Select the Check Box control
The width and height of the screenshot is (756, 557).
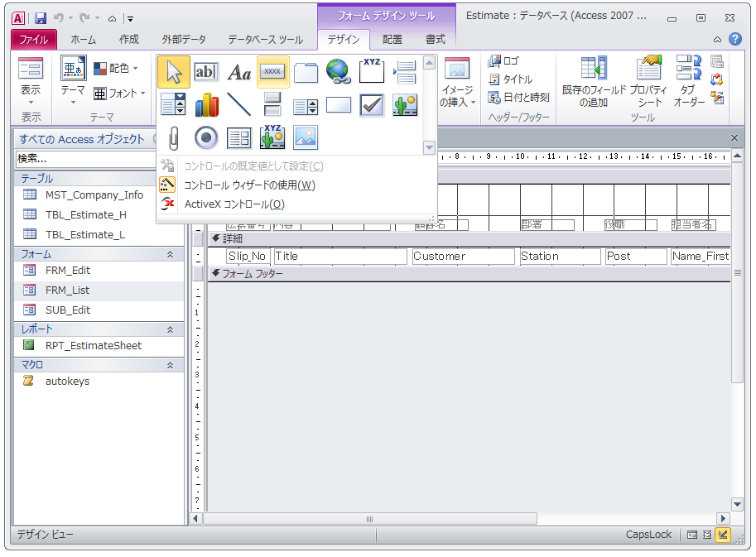tap(372, 104)
